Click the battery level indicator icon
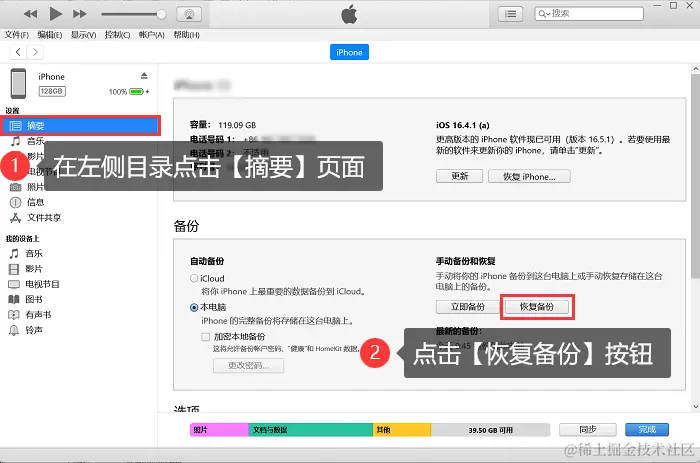This screenshot has width=700, height=463. coord(137,92)
